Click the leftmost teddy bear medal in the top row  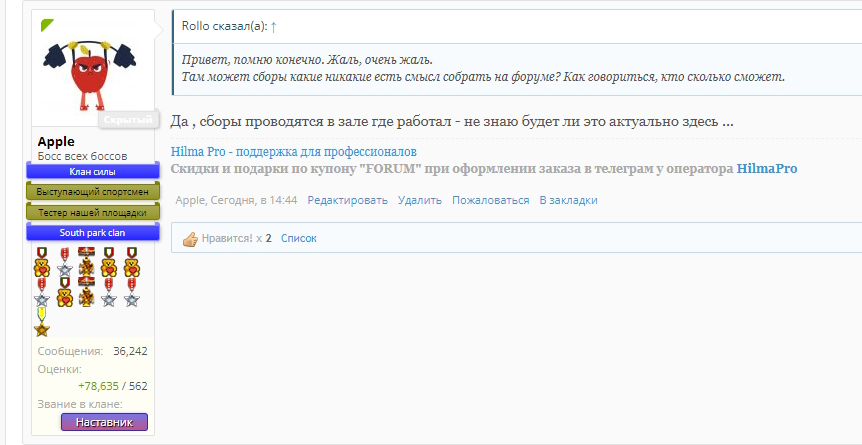pos(42,262)
